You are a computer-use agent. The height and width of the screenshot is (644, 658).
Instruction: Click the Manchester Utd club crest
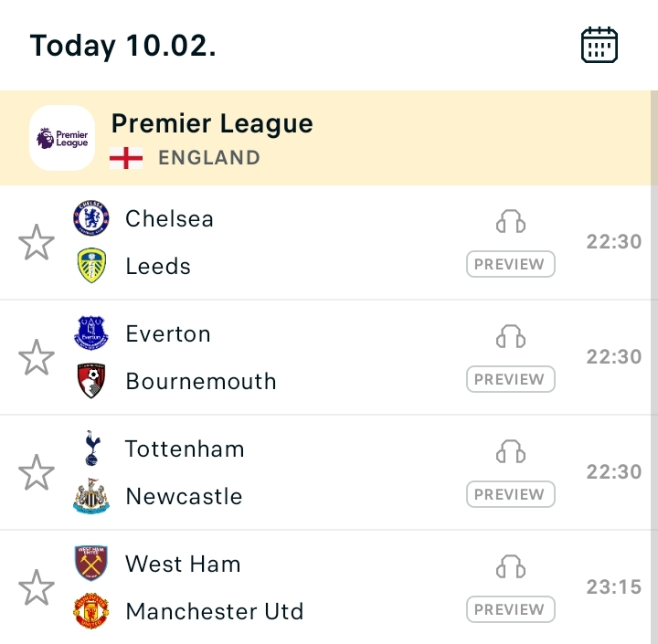[x=91, y=611]
